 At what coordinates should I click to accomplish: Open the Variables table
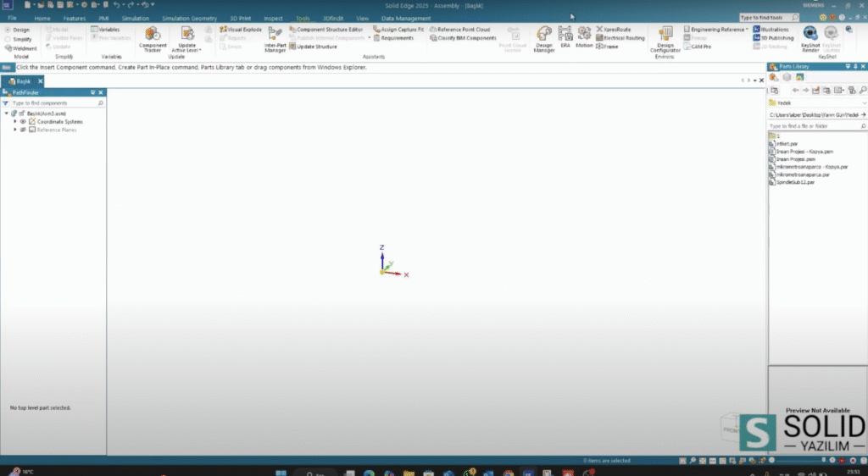(x=105, y=30)
